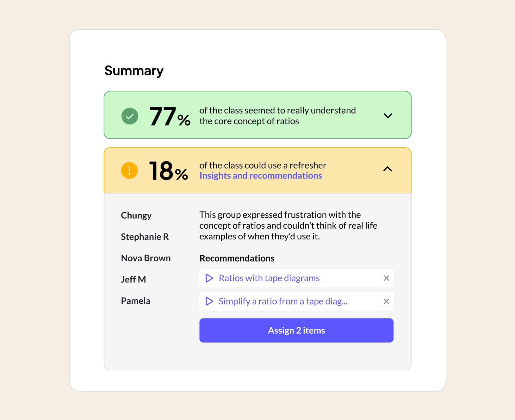515x420 pixels.
Task: Open Ratios with tape diagrams video
Action: (x=269, y=278)
